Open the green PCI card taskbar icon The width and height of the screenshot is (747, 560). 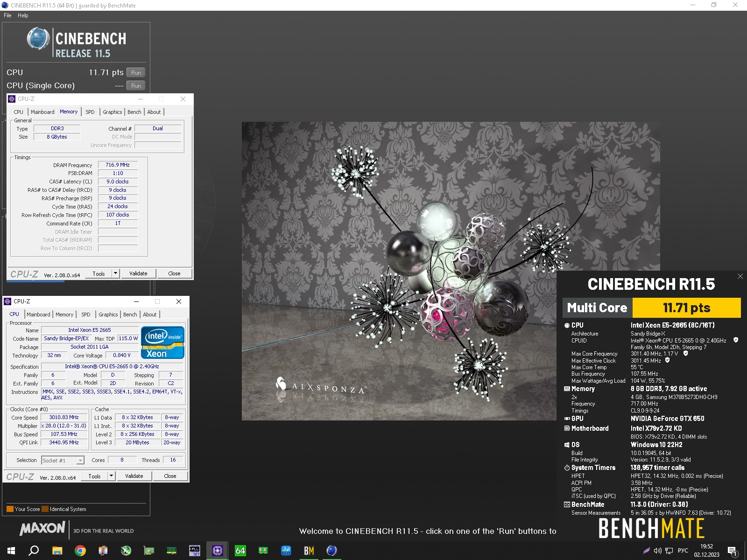[x=149, y=551]
